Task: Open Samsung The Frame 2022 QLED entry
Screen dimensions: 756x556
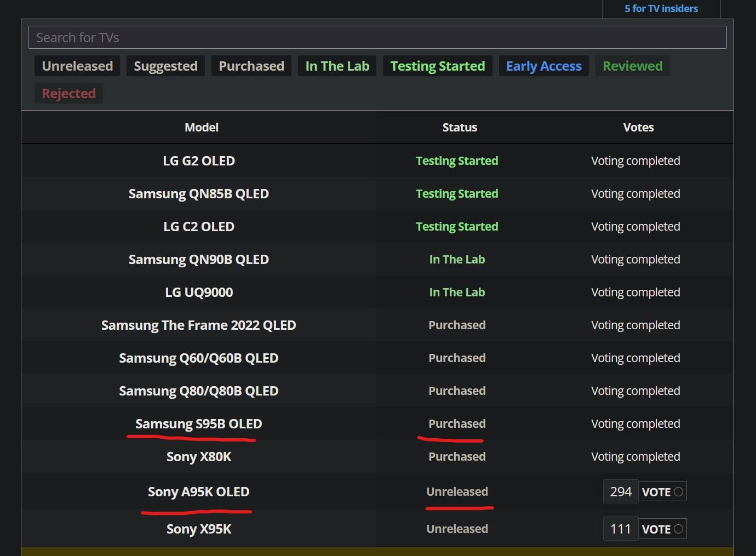Action: click(x=199, y=325)
